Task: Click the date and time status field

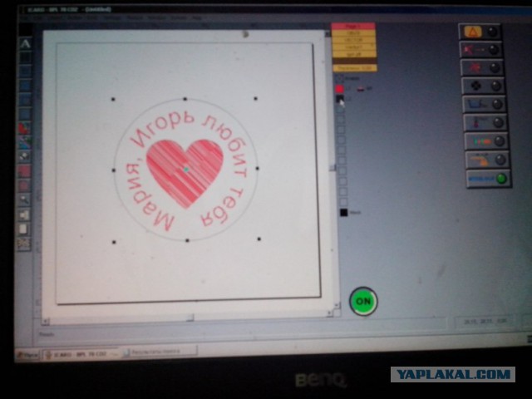Action: coord(485,321)
